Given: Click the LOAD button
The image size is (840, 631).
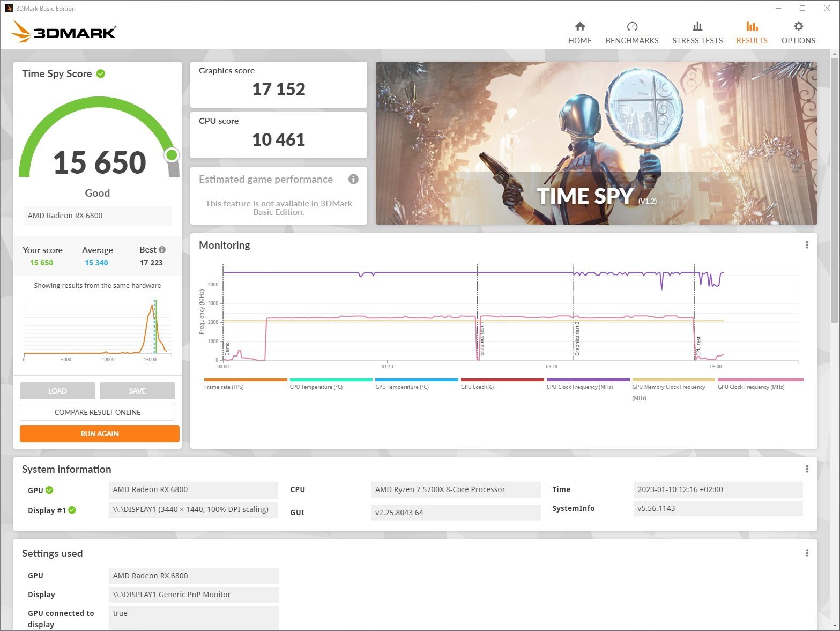Looking at the screenshot, I should (x=57, y=391).
